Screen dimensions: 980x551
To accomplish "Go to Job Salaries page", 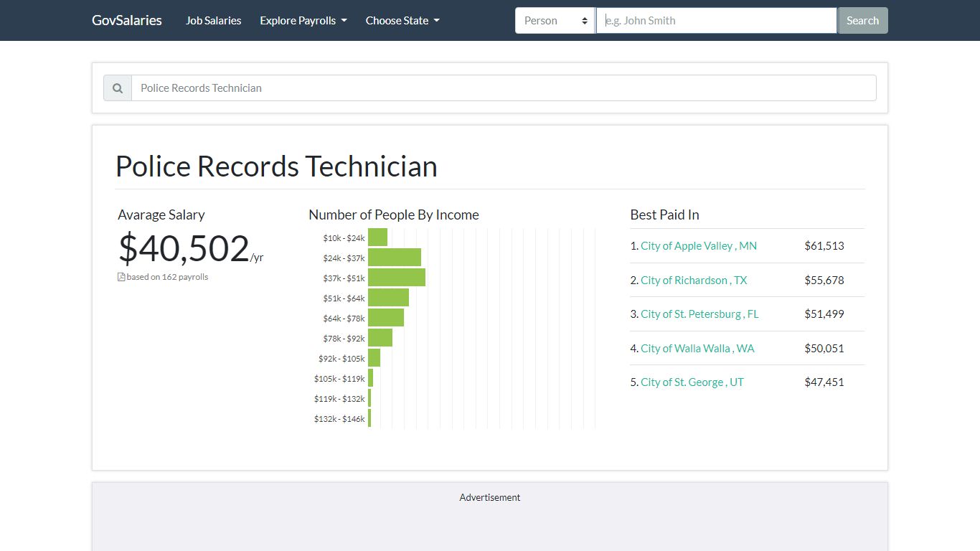I will click(214, 20).
